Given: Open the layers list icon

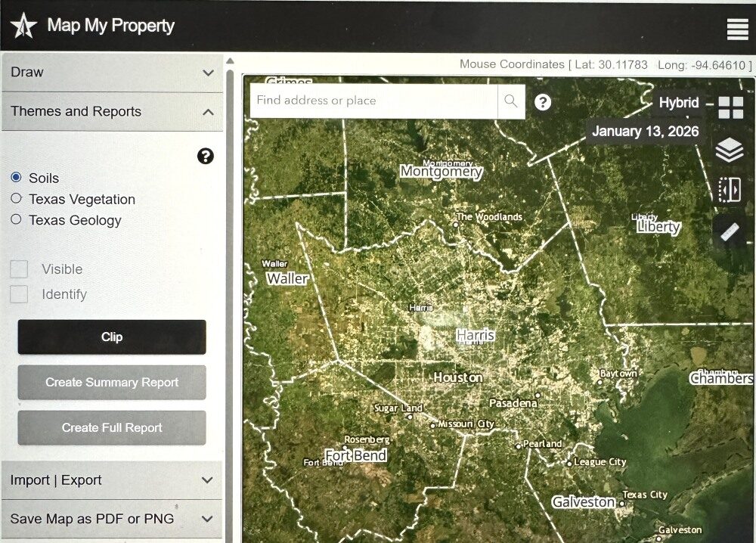Looking at the screenshot, I should click(730, 150).
